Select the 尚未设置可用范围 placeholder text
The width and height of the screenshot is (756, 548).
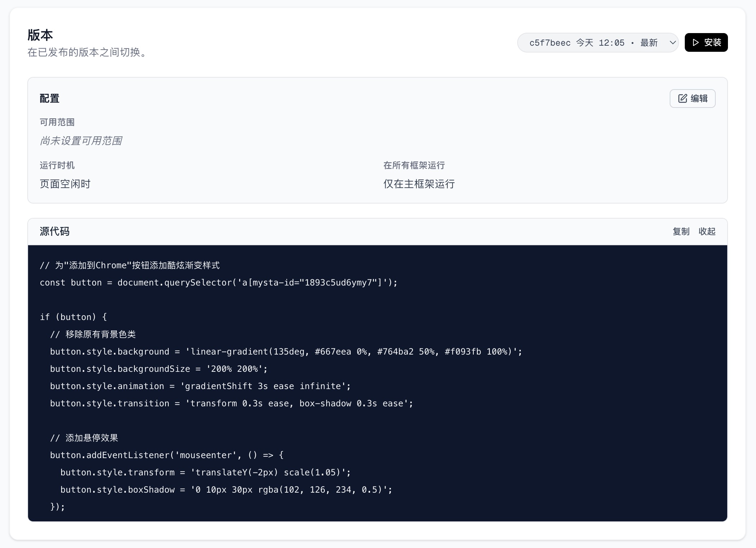(x=81, y=141)
